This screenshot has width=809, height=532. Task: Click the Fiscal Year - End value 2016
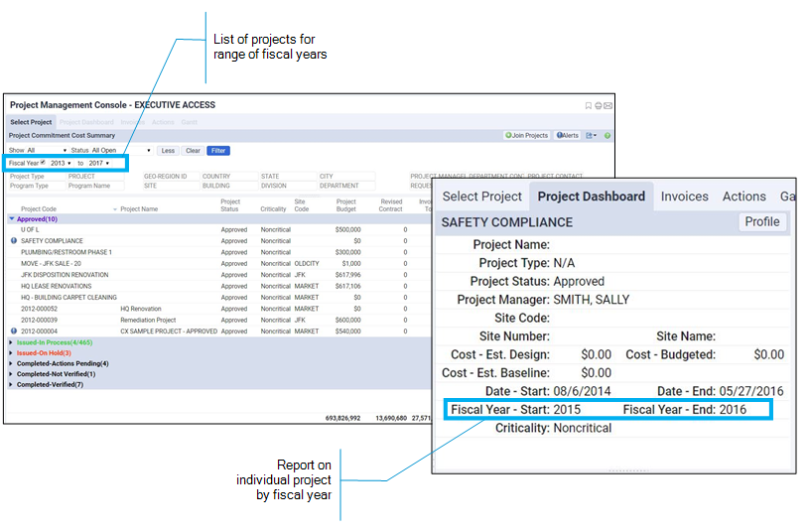pos(733,410)
